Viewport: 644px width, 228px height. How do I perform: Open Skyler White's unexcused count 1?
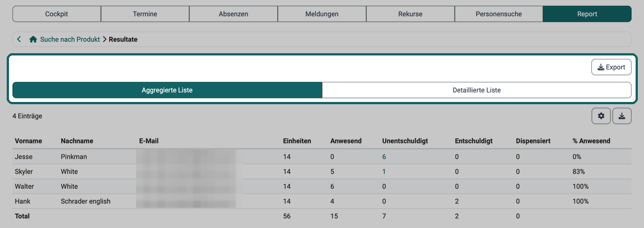pyautogui.click(x=384, y=172)
